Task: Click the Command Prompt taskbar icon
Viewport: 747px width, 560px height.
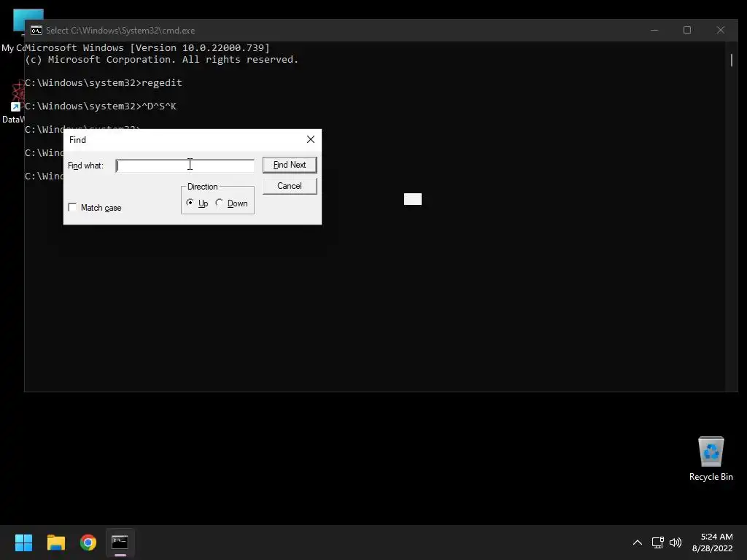Action: click(x=120, y=542)
